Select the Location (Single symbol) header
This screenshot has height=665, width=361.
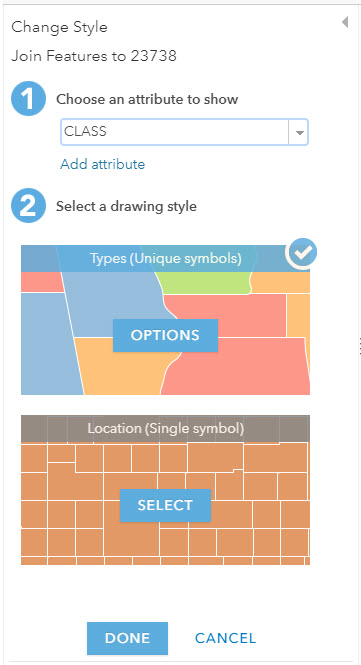pos(165,428)
